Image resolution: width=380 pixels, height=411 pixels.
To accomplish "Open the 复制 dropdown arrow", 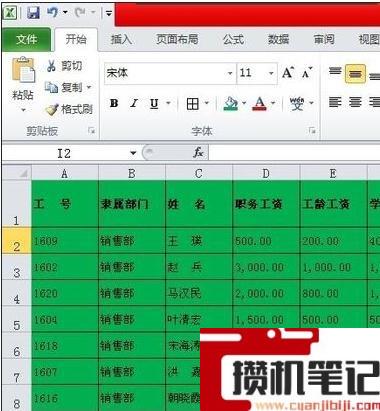I will (89, 87).
